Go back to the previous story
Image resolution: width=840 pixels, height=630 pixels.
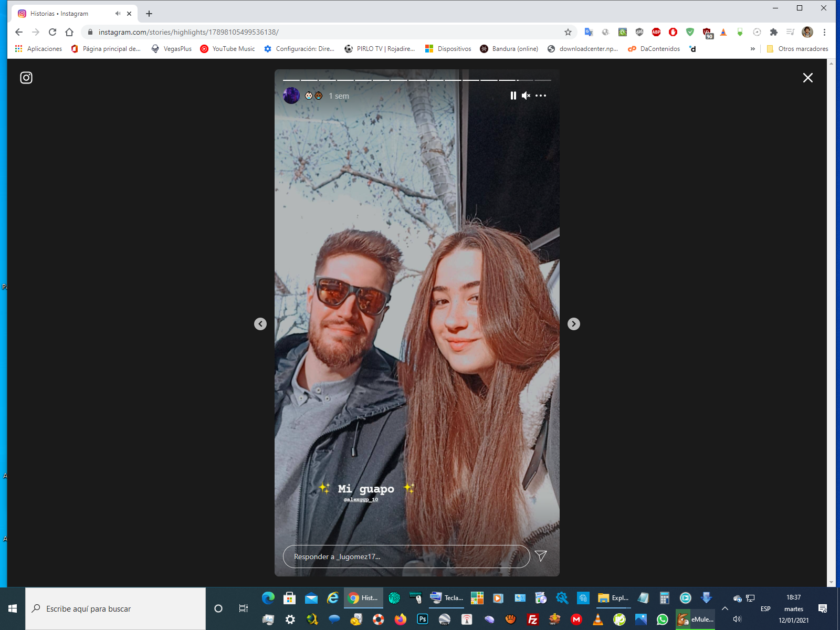tap(260, 324)
